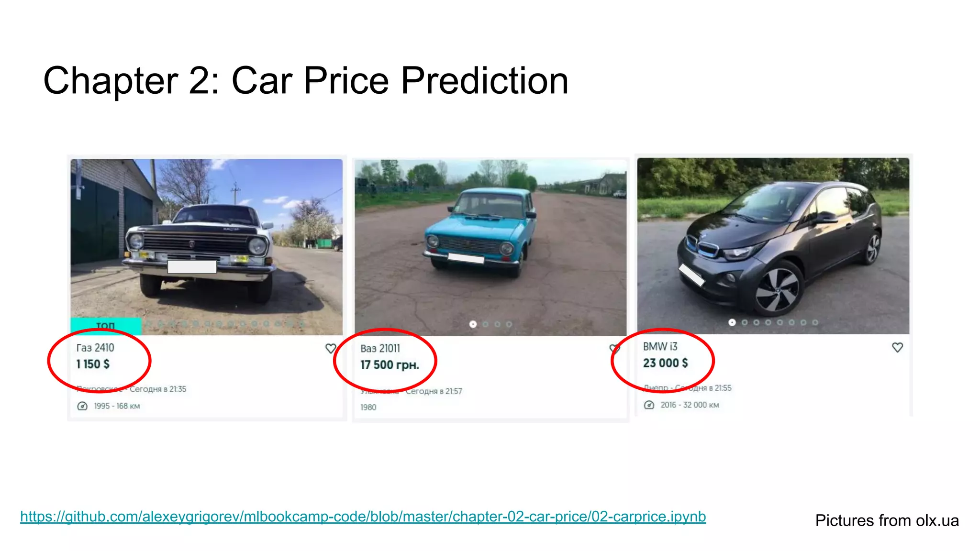980x551 pixels.
Task: Select the first carousel dot on BMW i3 photo
Action: click(x=732, y=322)
